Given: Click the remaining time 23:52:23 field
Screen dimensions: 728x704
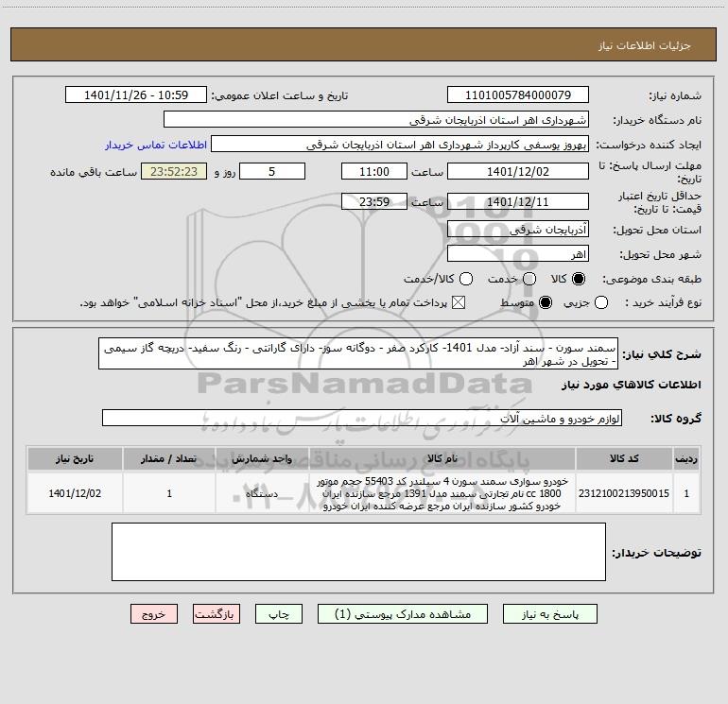Looking at the screenshot, I should [x=174, y=171].
